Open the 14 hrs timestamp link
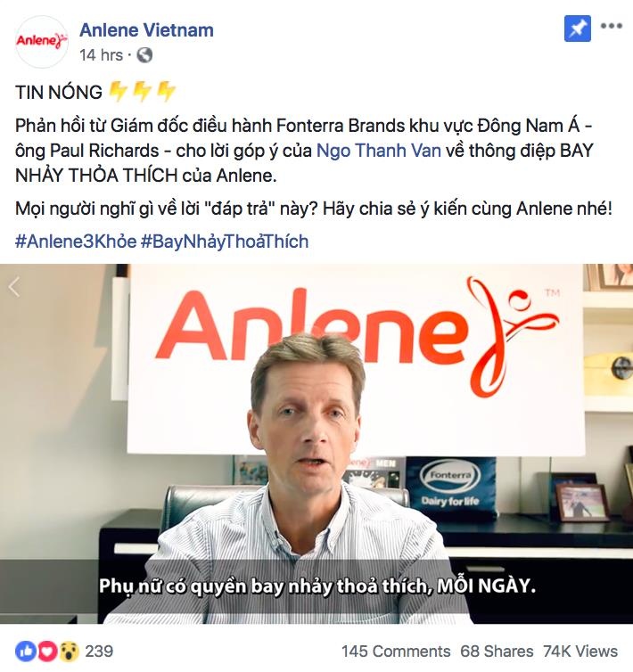This screenshot has height=672, width=633. [x=102, y=55]
